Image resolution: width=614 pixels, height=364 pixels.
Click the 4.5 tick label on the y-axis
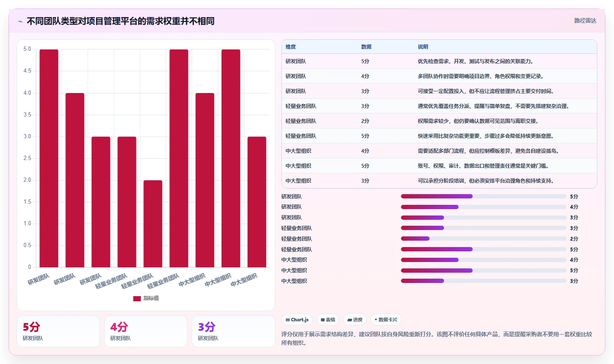27,71
